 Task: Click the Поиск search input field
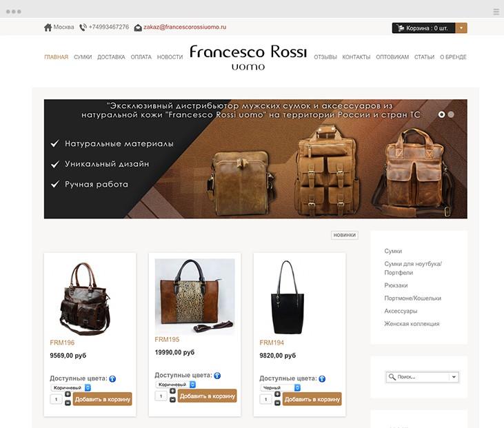coord(418,377)
